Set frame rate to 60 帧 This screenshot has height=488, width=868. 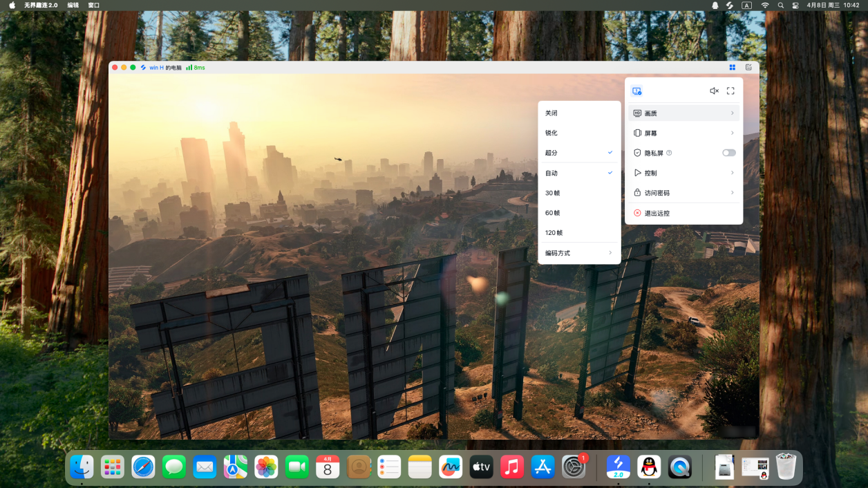[x=578, y=213]
